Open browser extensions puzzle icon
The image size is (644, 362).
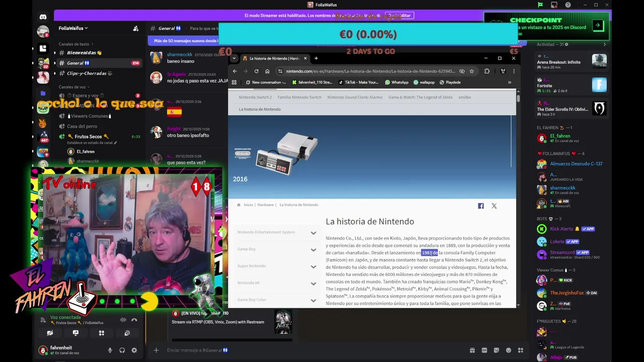(487, 71)
